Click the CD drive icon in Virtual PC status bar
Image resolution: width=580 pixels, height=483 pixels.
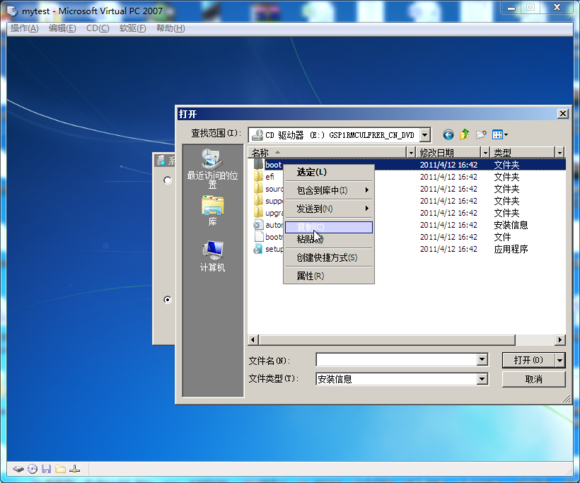[33, 469]
